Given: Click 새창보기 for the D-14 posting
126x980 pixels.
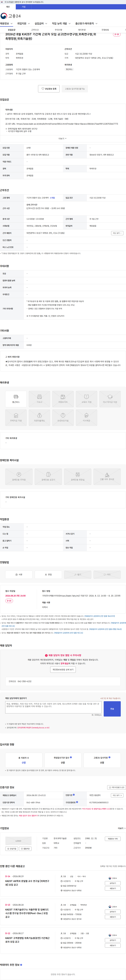Looking at the screenshot, I should point(113,889).
